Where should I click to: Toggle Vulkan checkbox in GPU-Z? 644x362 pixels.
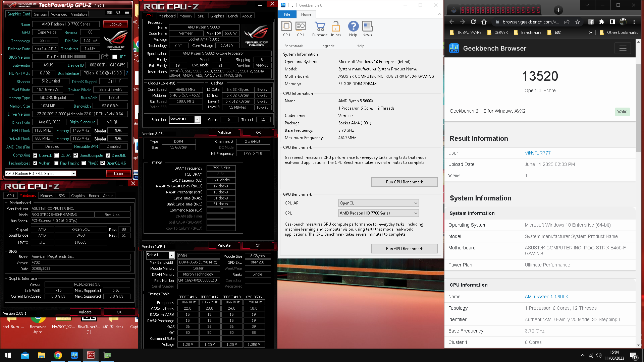(35, 163)
